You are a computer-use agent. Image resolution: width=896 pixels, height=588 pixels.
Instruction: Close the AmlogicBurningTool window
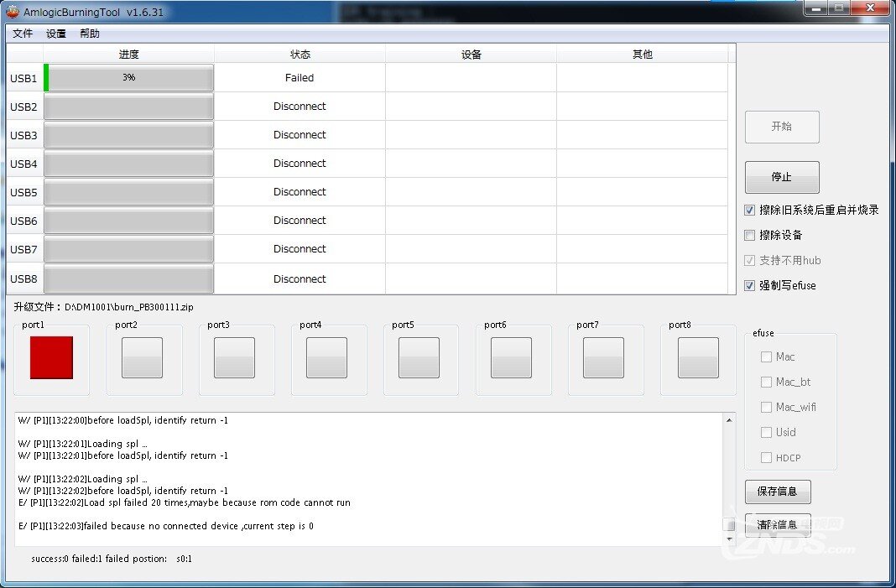click(x=870, y=8)
